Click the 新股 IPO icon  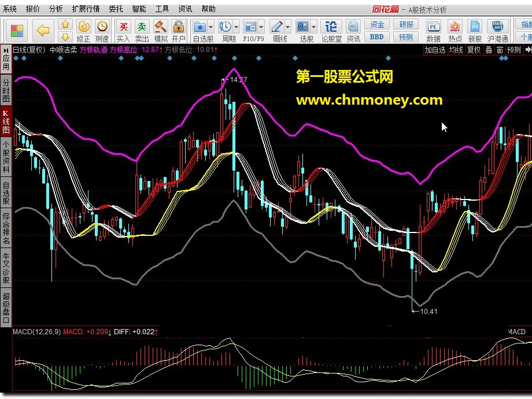(x=475, y=31)
